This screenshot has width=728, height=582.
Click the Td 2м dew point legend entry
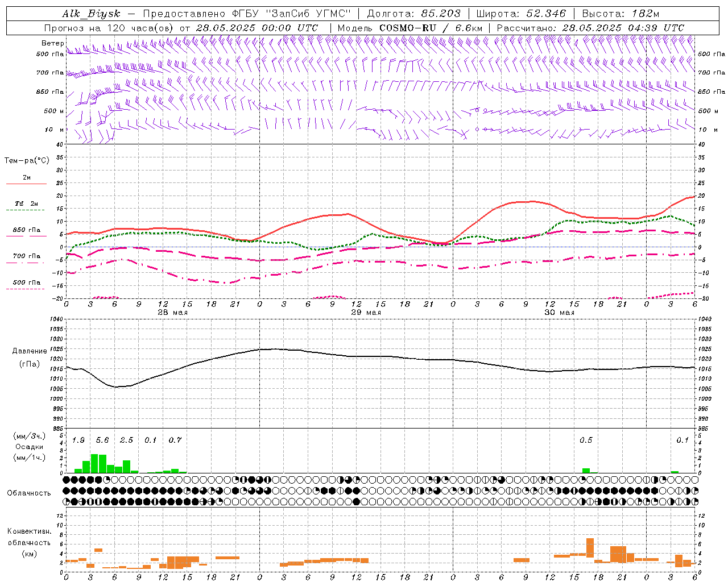[27, 203]
